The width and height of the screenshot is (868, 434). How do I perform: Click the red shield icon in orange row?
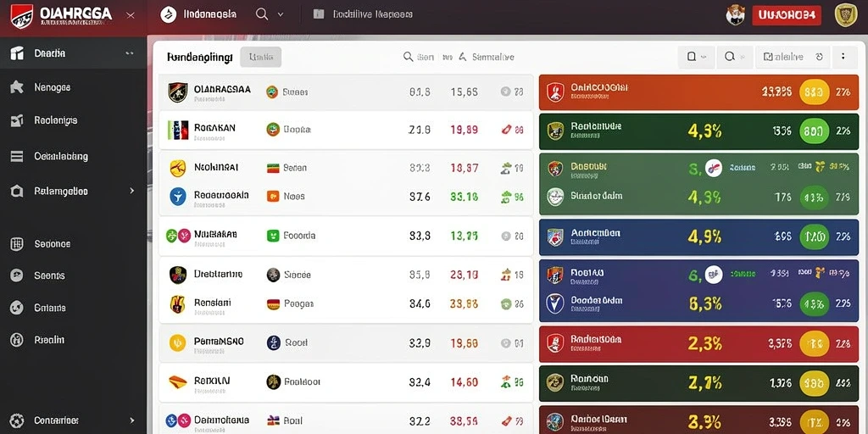(x=555, y=92)
